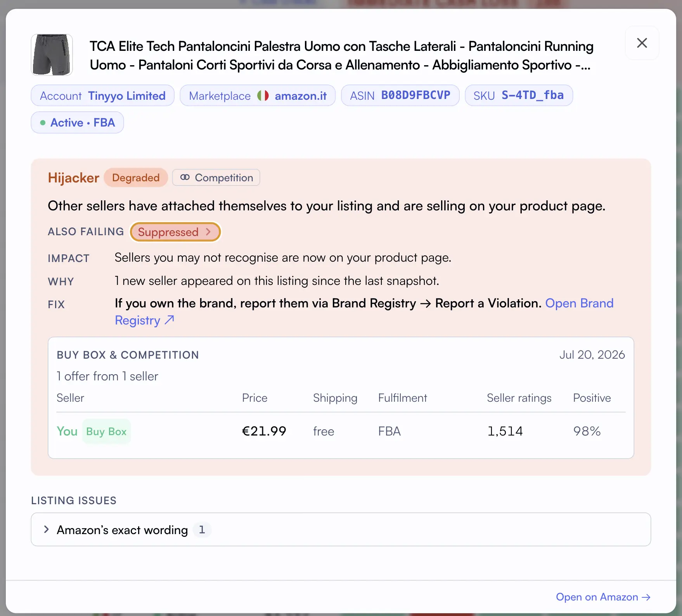Click the Fulfilment column header
This screenshot has height=616, width=682.
click(403, 398)
